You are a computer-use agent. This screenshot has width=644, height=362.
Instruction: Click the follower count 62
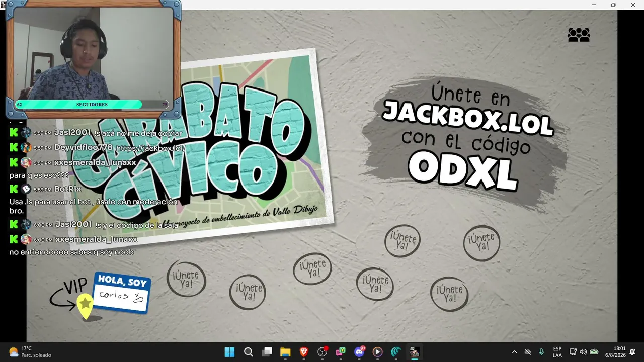pyautogui.click(x=20, y=105)
